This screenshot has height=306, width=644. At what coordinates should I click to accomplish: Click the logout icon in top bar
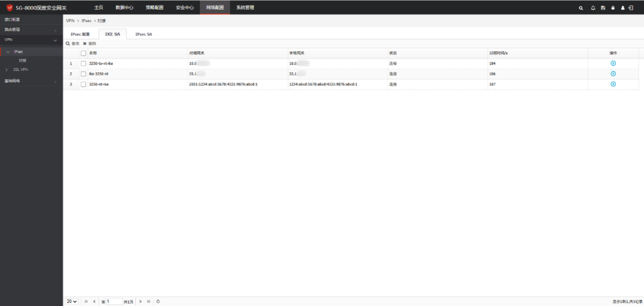pos(631,7)
